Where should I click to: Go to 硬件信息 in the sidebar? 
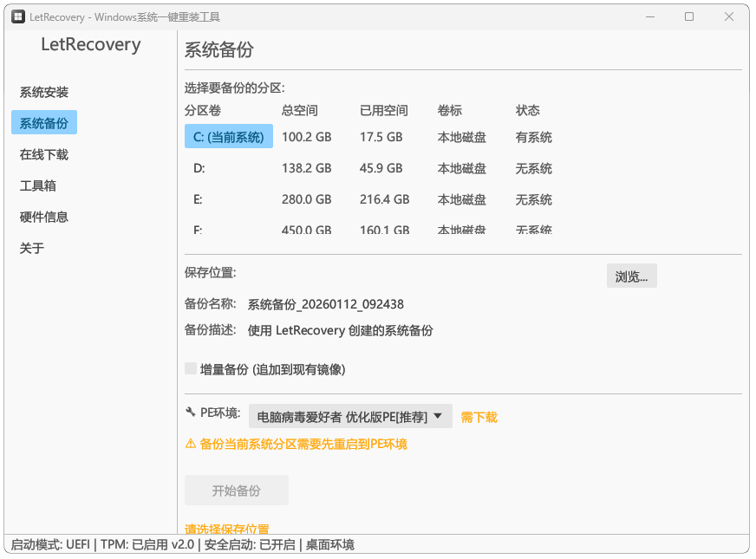pos(44,218)
